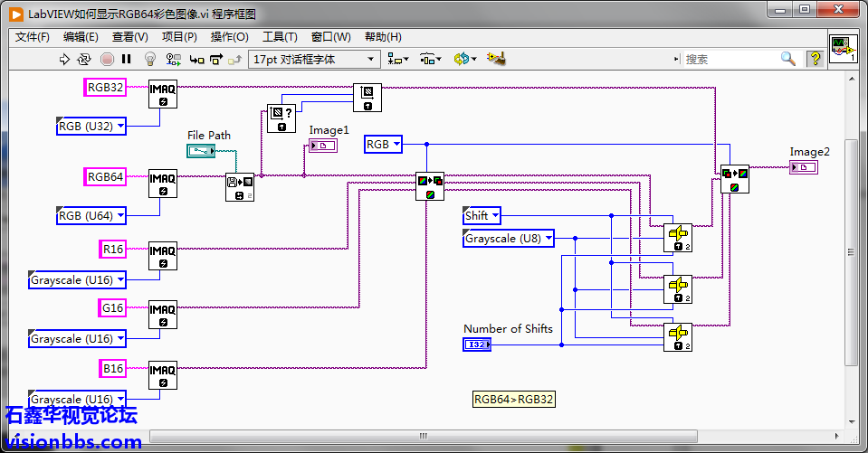The height and width of the screenshot is (453, 868).
Task: Click inside the 搜索 search field
Action: 730,59
